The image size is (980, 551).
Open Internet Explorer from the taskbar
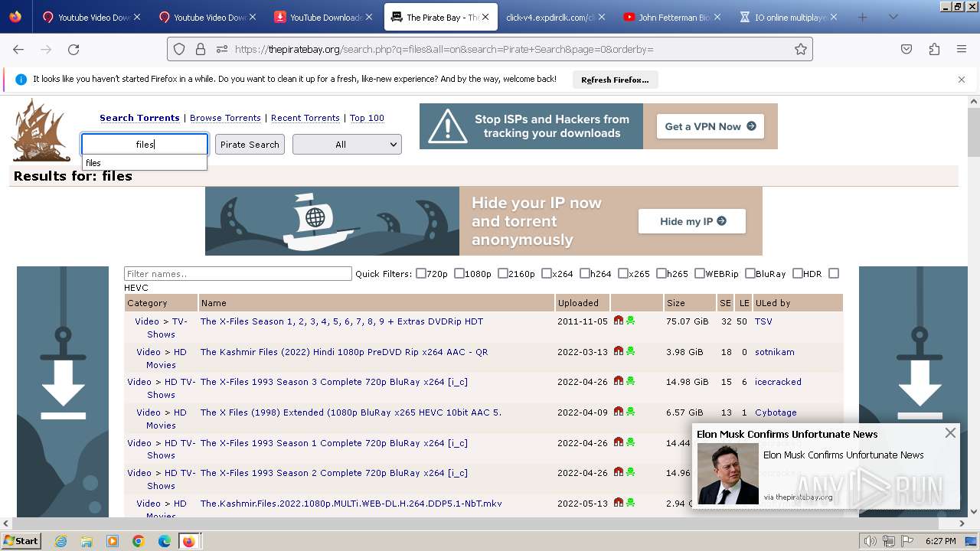[60, 541]
